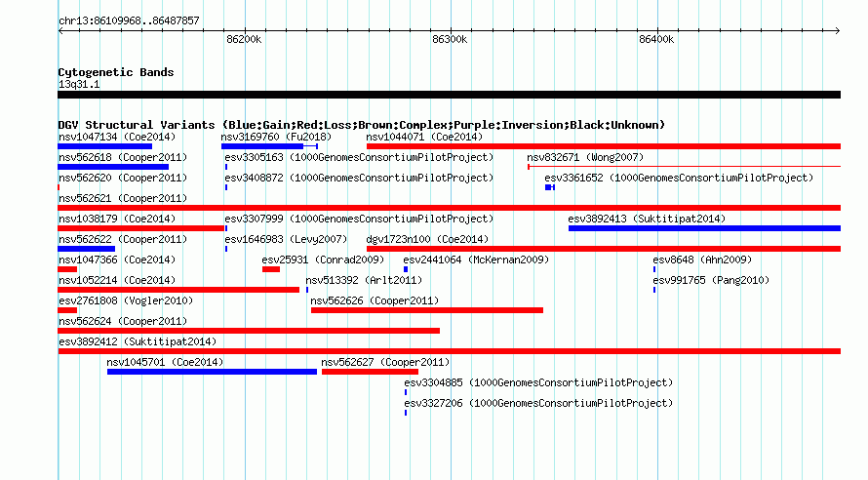
Task: Open esv8648 (Ahn2009) label
Action: (x=702, y=260)
